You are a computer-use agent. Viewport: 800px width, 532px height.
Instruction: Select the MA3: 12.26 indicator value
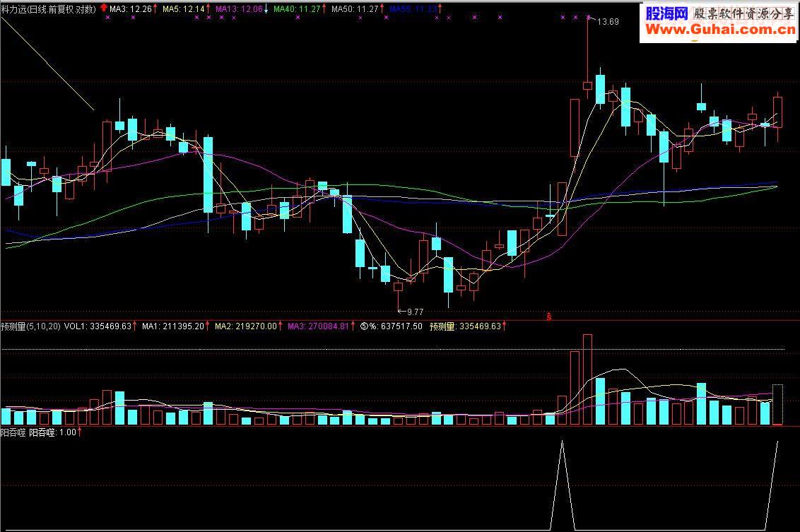(x=131, y=8)
